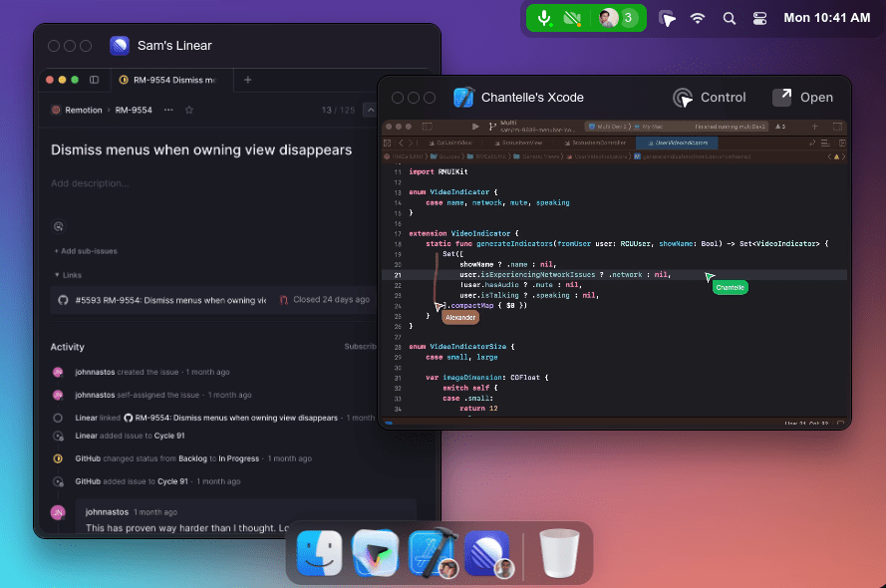The width and height of the screenshot is (886, 588).
Task: Select the UserVideoIndicators tab in Xcode
Action: pyautogui.click(x=677, y=143)
